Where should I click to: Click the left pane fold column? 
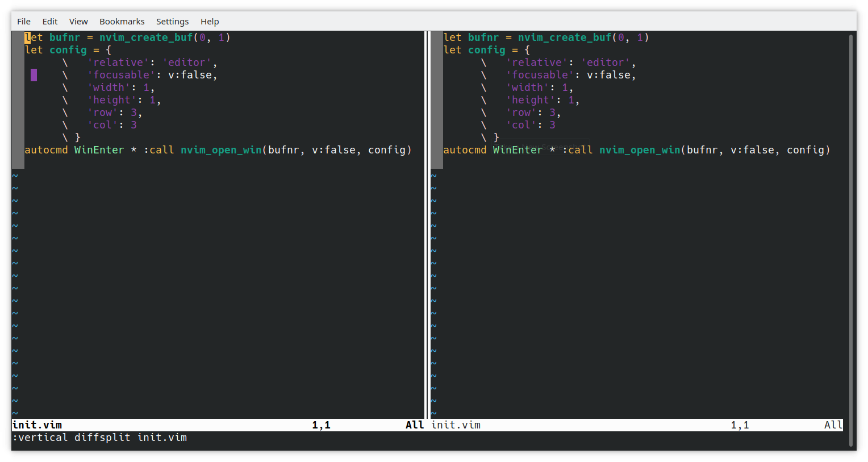pyautogui.click(x=18, y=99)
